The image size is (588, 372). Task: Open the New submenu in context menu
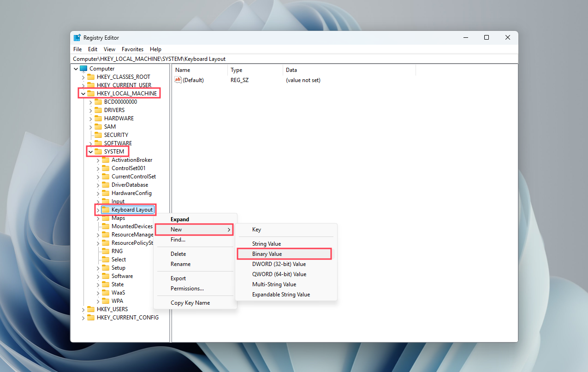coord(194,230)
